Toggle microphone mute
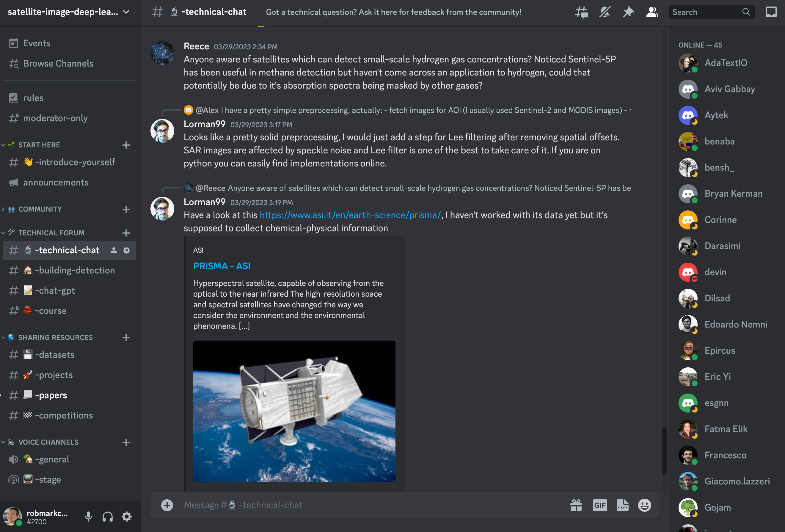This screenshot has height=532, width=785. click(89, 517)
